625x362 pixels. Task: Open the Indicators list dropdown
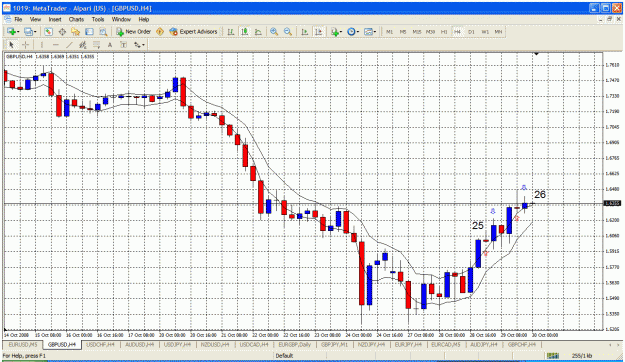coord(336,31)
